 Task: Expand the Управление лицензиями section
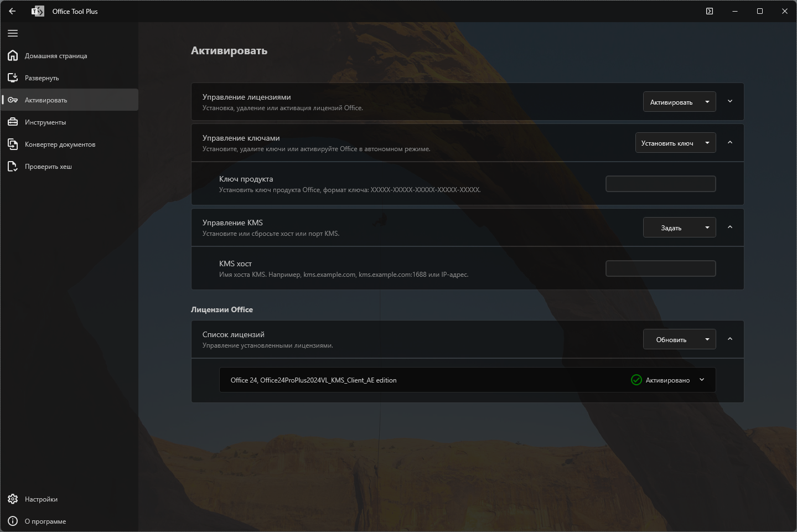click(x=730, y=101)
